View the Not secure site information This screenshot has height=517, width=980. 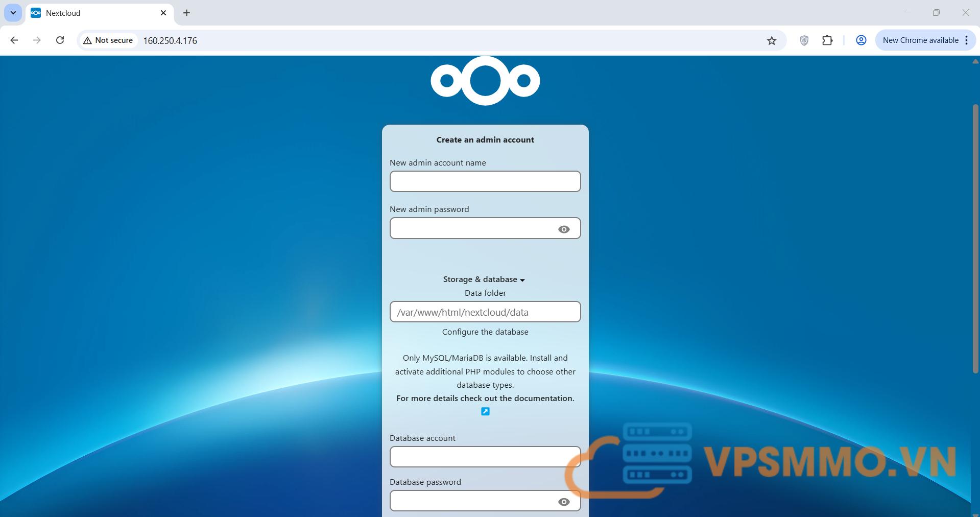click(108, 40)
